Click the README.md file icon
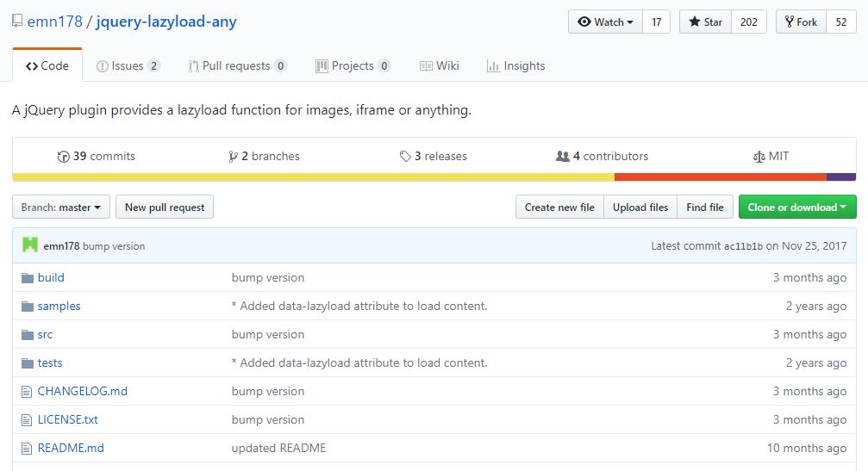The image size is (868, 471). point(26,449)
